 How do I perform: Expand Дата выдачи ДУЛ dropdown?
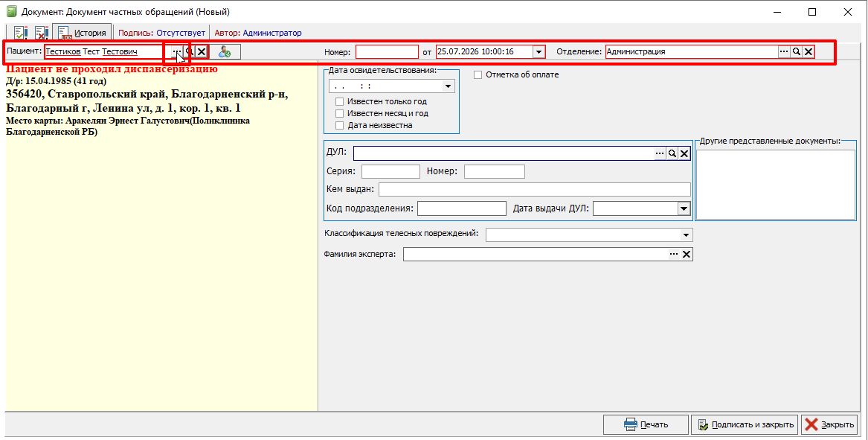684,208
